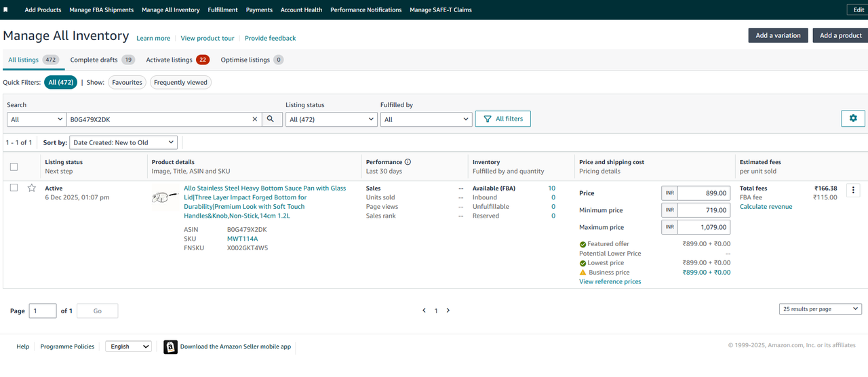Click the funnel icon in All filters
The width and height of the screenshot is (868, 377).
487,119
